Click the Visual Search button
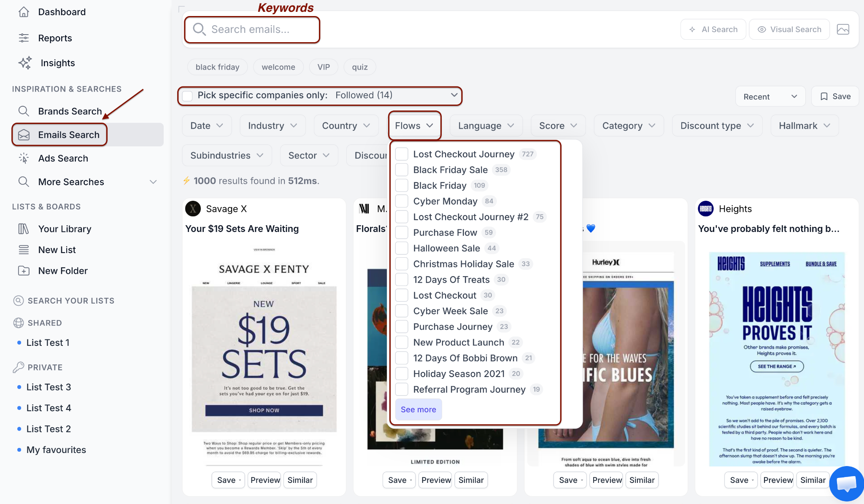The width and height of the screenshot is (864, 504). (x=789, y=30)
